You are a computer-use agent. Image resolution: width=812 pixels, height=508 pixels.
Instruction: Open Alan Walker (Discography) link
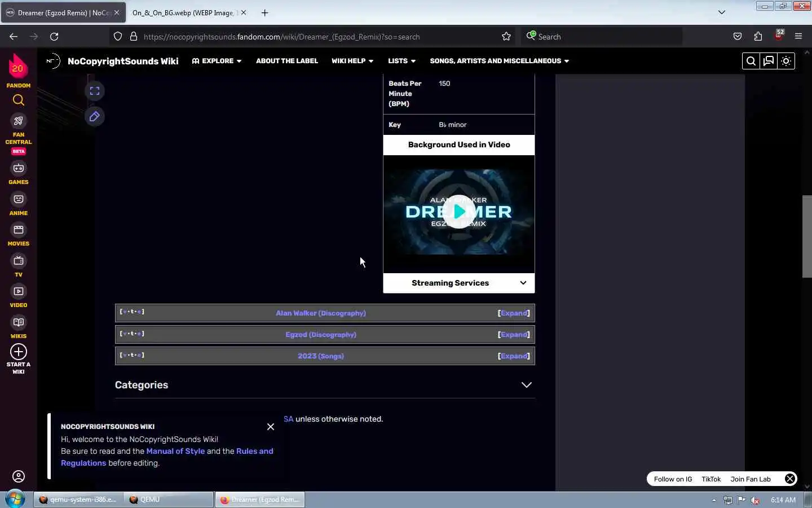pos(321,313)
